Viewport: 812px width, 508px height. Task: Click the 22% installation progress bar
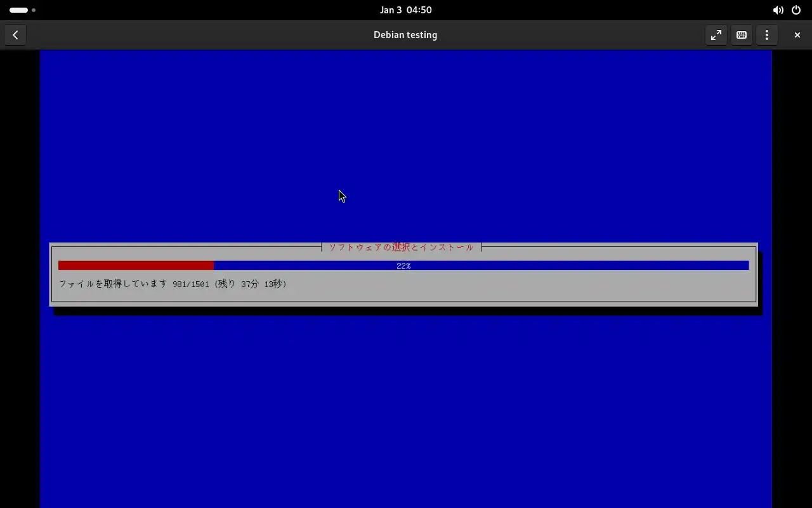(x=403, y=265)
